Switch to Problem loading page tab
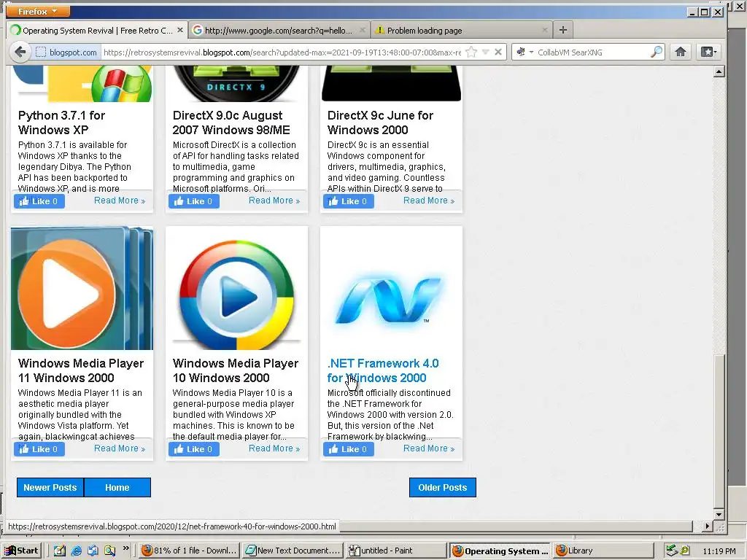Screen dimensions: 747x560 (461, 31)
